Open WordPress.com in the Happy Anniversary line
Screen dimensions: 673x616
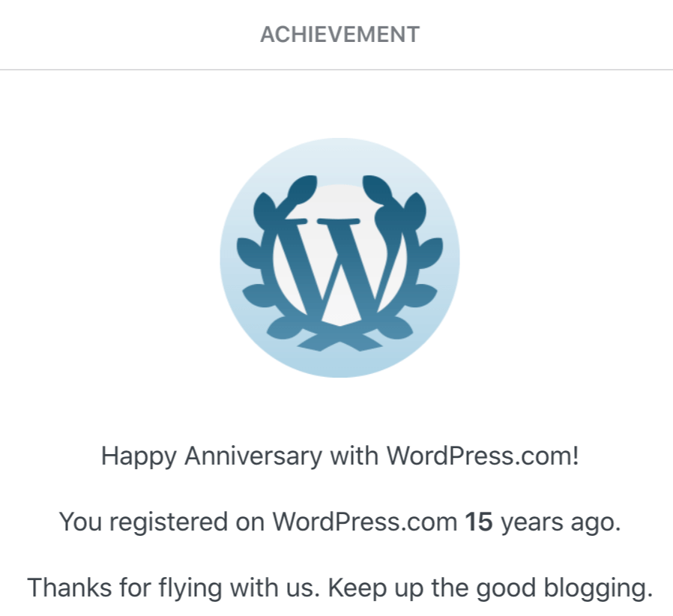(x=481, y=456)
